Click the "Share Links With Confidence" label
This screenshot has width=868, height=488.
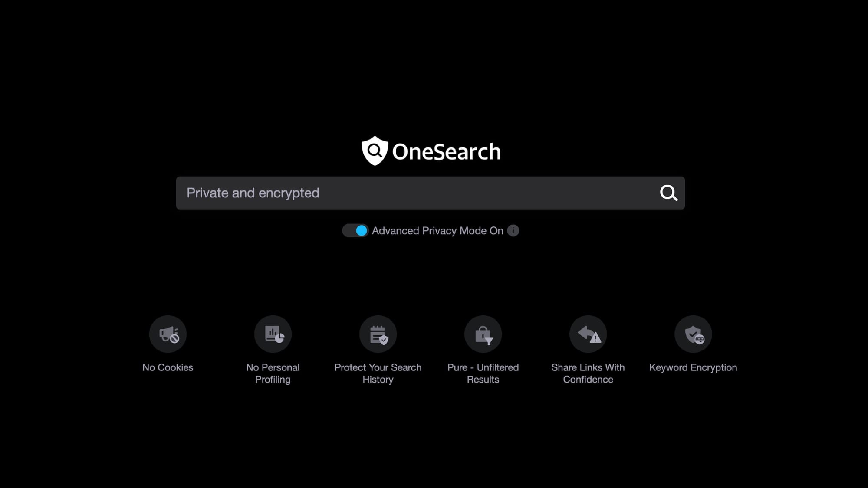588,373
